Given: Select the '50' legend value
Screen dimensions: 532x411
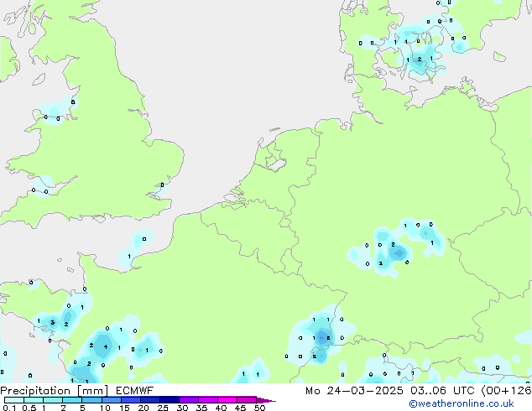Looking at the screenshot, I should click(x=259, y=408).
